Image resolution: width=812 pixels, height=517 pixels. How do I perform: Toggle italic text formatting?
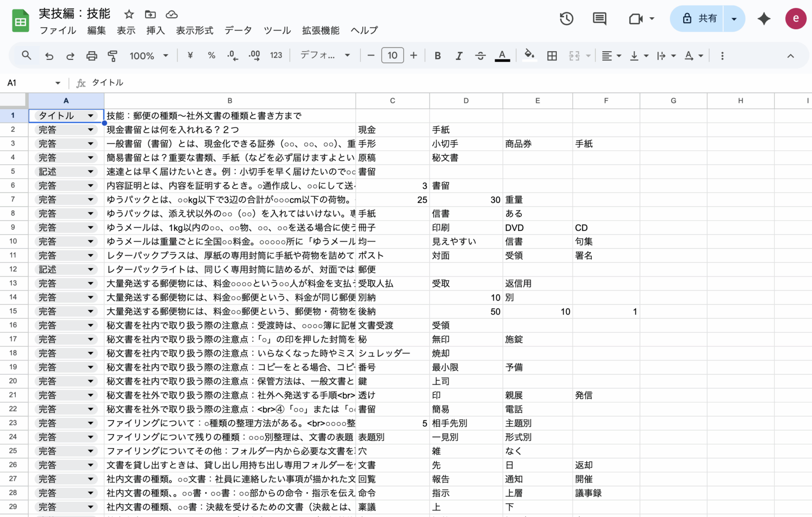pos(459,56)
